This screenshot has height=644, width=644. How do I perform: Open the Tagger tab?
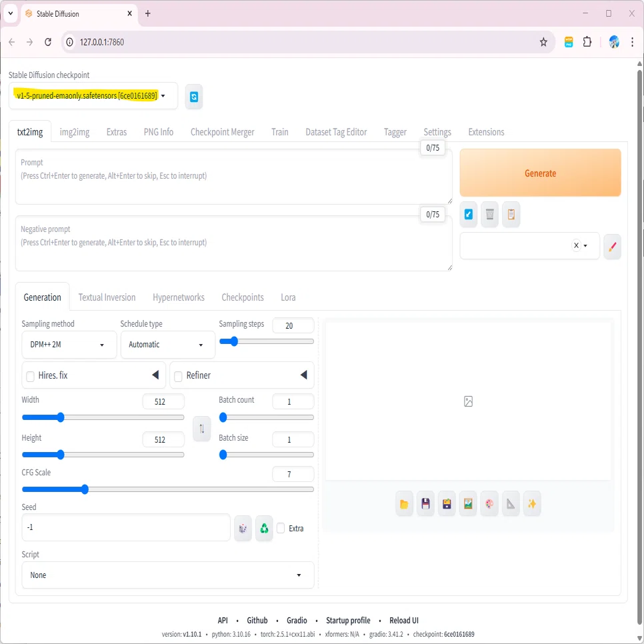pyautogui.click(x=395, y=132)
